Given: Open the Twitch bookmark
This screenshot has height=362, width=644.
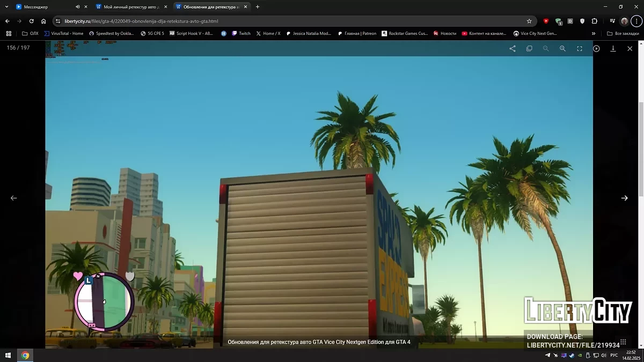Looking at the screenshot, I should pyautogui.click(x=241, y=33).
